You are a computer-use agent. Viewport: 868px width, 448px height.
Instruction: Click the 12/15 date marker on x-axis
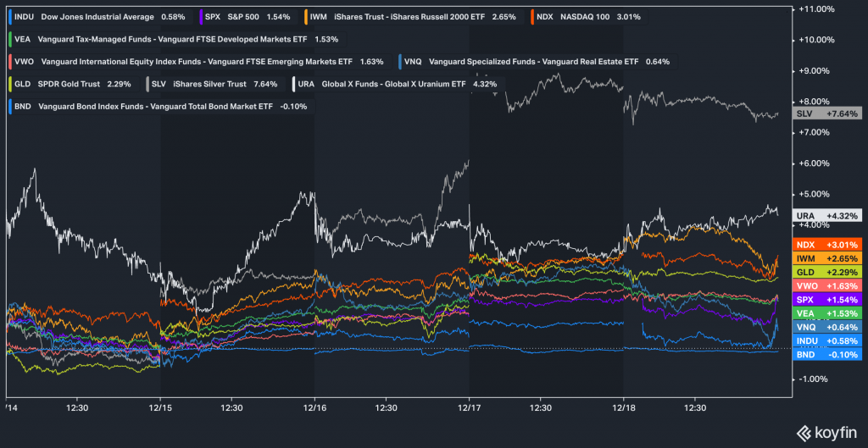coord(160,407)
